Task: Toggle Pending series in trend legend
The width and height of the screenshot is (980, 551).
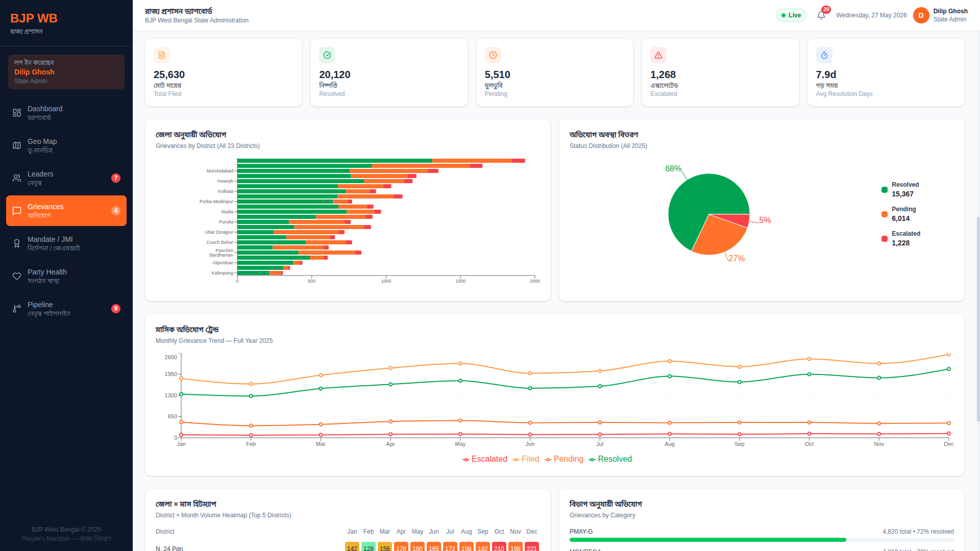Action: pos(564,459)
